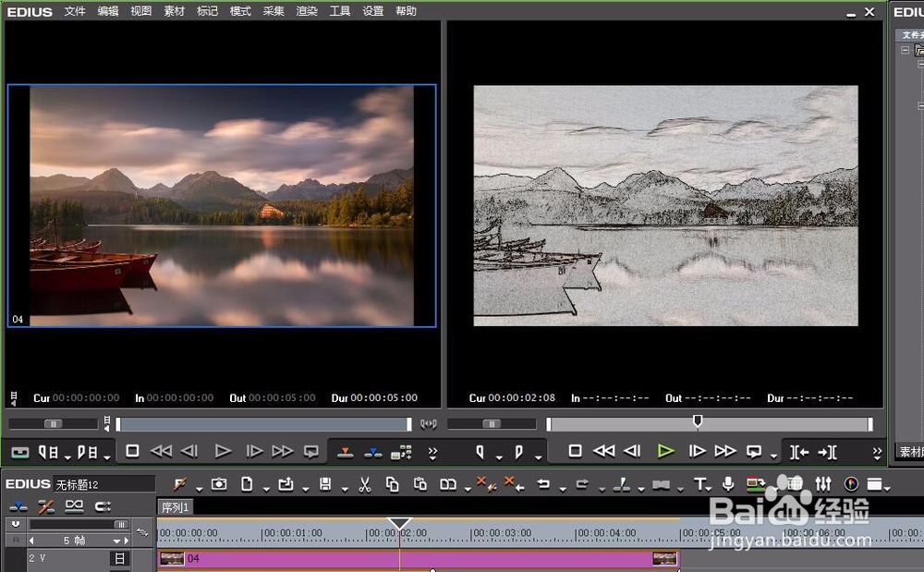Open the vector scope color wheel icon
The width and height of the screenshot is (924, 572).
coord(851,484)
